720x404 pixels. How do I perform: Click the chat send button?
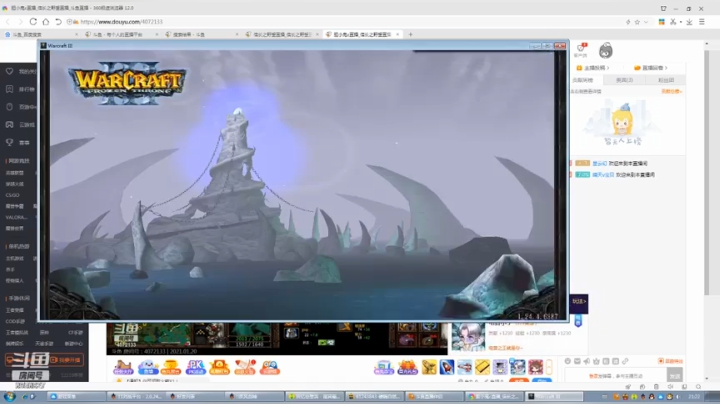point(675,376)
